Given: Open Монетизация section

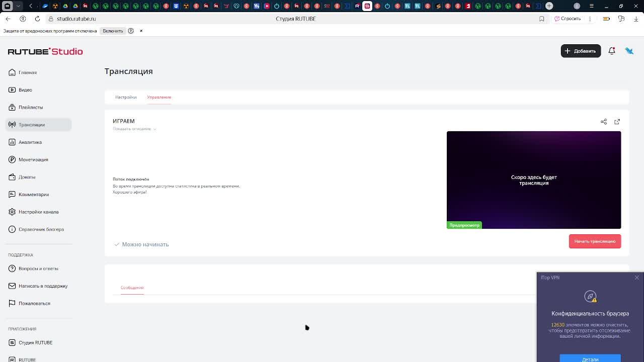Looking at the screenshot, I should [x=39, y=159].
